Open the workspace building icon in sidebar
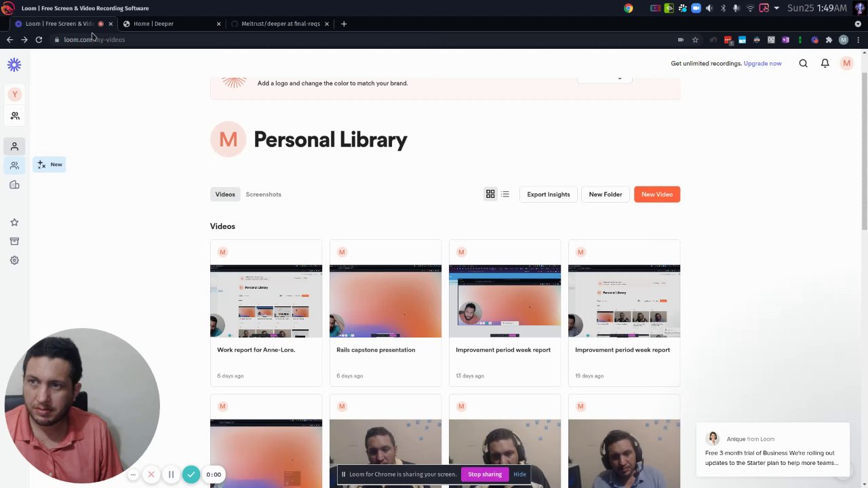This screenshot has height=488, width=868. point(14,184)
